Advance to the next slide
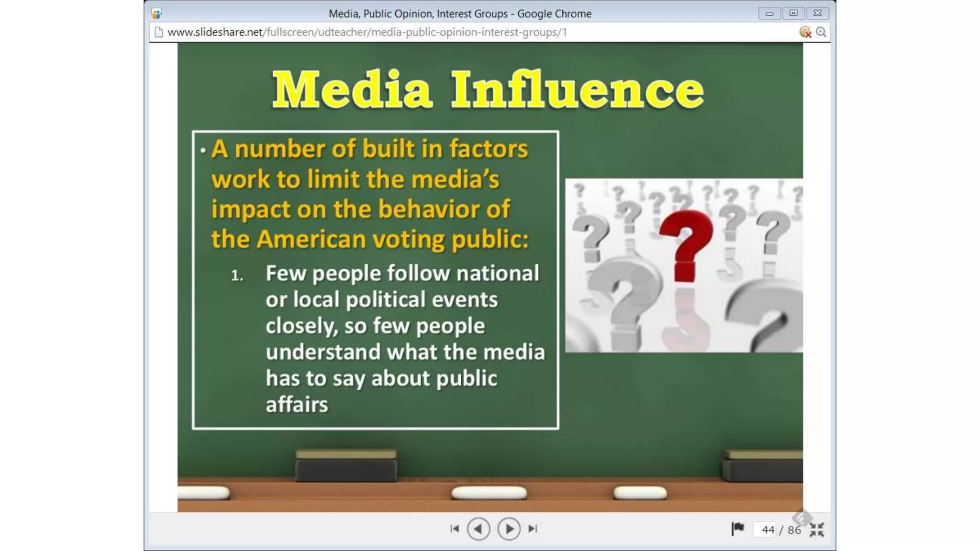Viewport: 980px width, 551px height. [509, 529]
